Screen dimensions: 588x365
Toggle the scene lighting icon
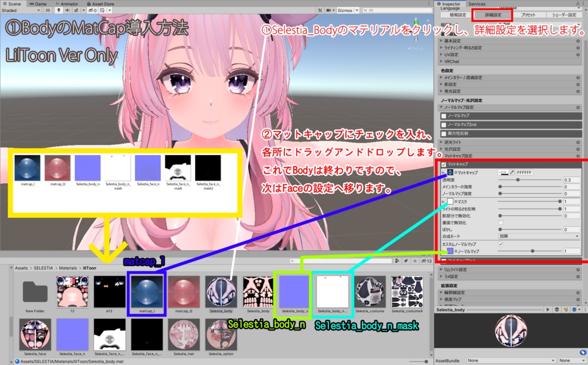(x=59, y=10)
